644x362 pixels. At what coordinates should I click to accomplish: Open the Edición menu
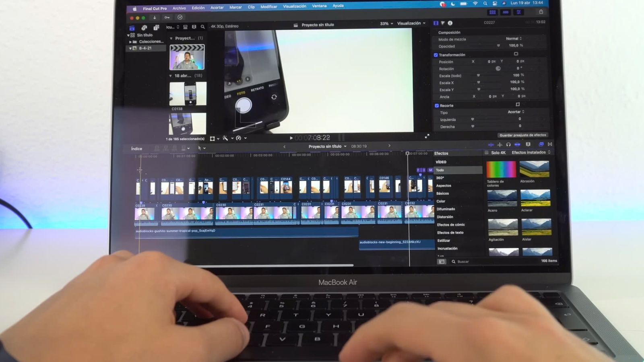[198, 8]
